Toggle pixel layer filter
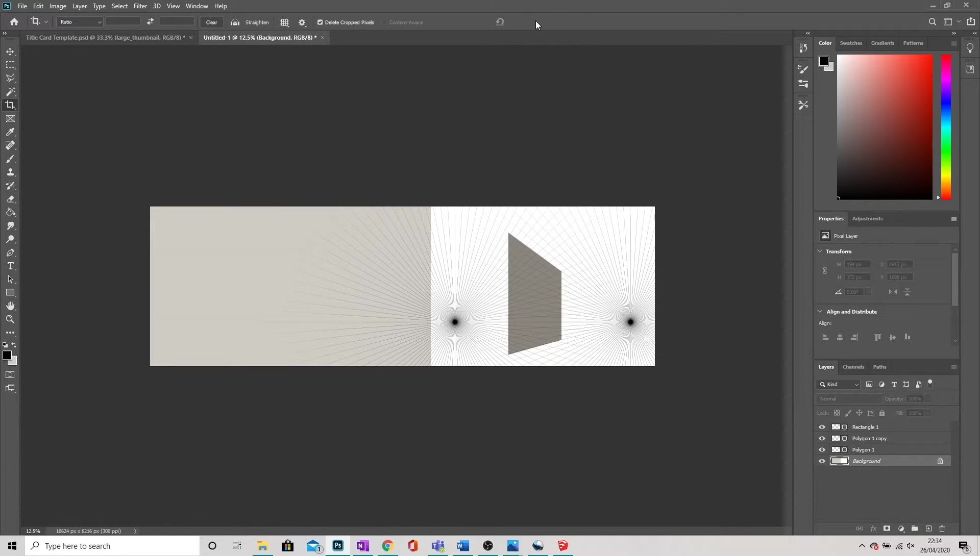The width and height of the screenshot is (980, 556). (869, 385)
